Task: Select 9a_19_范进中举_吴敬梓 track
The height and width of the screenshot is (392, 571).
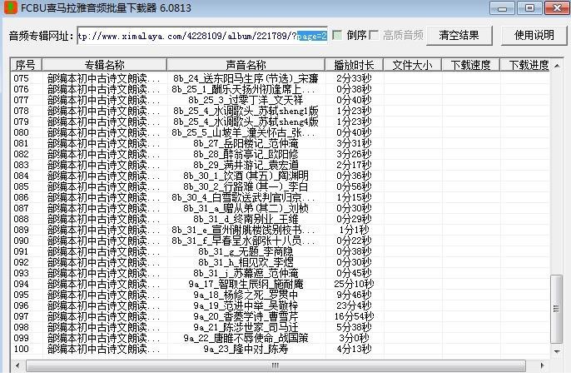Action: click(x=246, y=305)
